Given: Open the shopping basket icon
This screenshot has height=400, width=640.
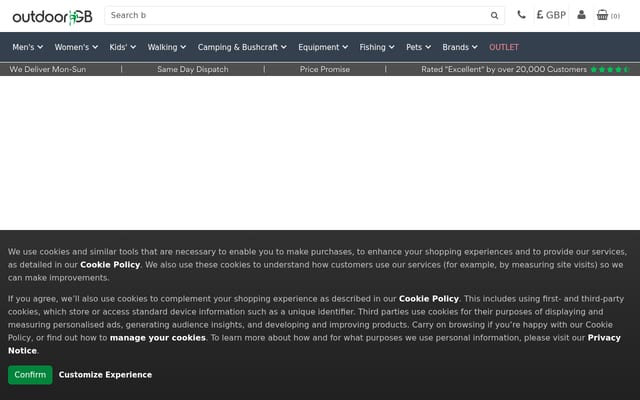Looking at the screenshot, I should 608,15.
